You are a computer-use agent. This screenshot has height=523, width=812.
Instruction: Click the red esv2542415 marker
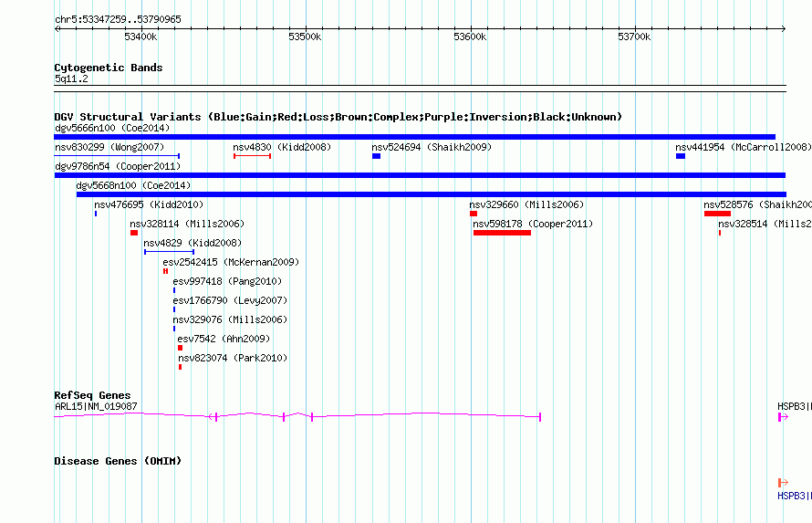pos(166,271)
